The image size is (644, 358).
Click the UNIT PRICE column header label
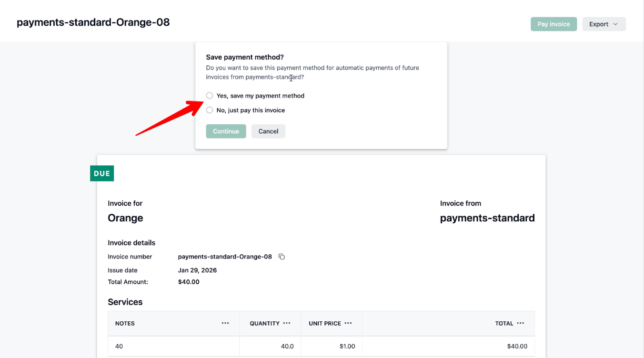(325, 323)
